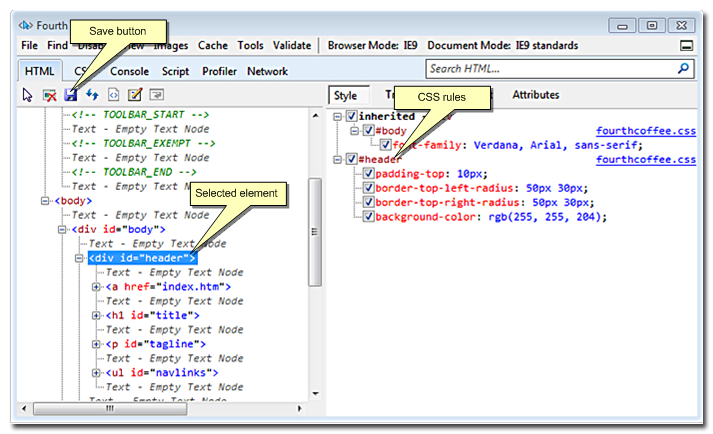Switch to the Profiler tab
Image resolution: width=713 pixels, height=434 pixels.
pyautogui.click(x=219, y=71)
